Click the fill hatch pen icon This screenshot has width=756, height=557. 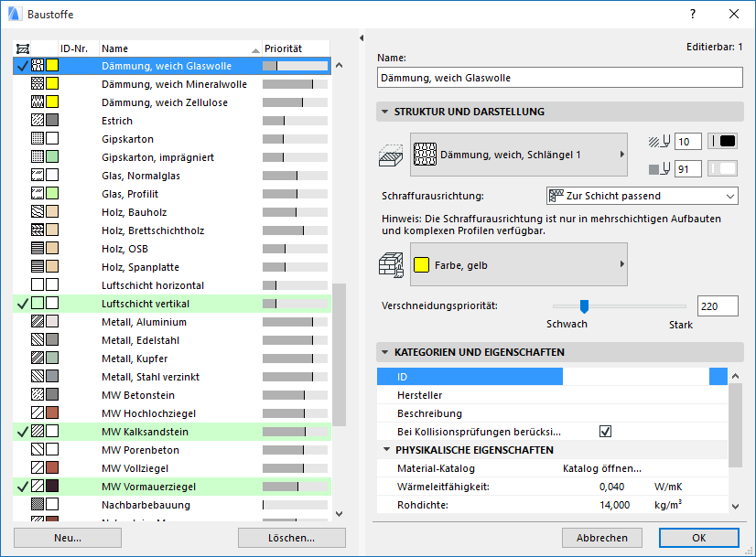tap(659, 142)
